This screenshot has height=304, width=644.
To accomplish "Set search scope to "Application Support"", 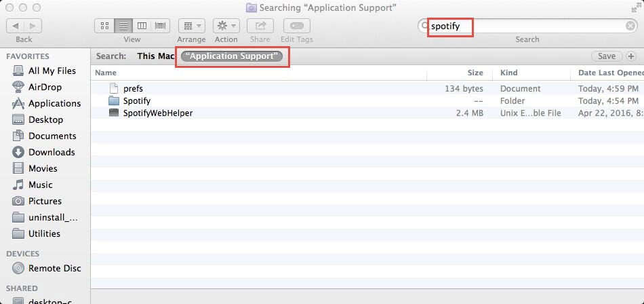I will [x=232, y=56].
